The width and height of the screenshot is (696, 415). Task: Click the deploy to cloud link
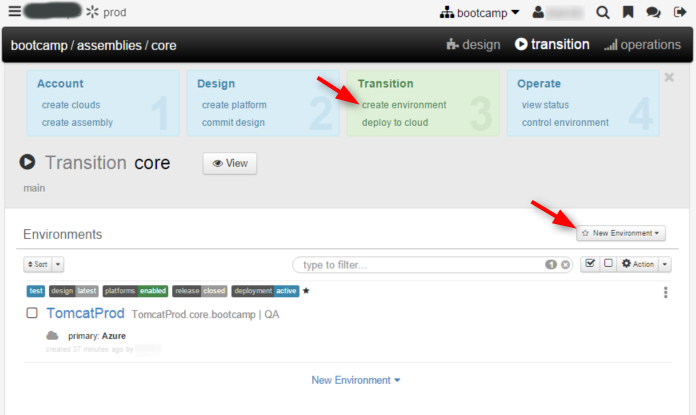(395, 123)
